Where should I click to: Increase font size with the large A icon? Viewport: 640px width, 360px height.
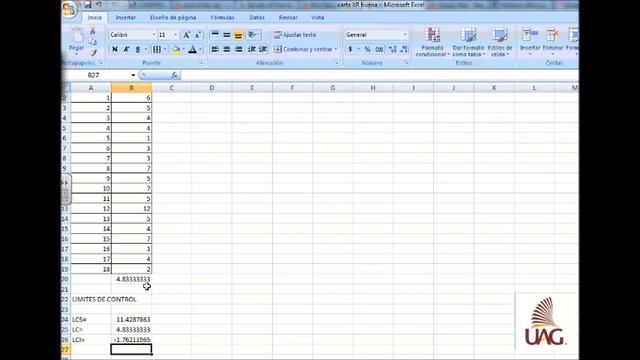186,35
